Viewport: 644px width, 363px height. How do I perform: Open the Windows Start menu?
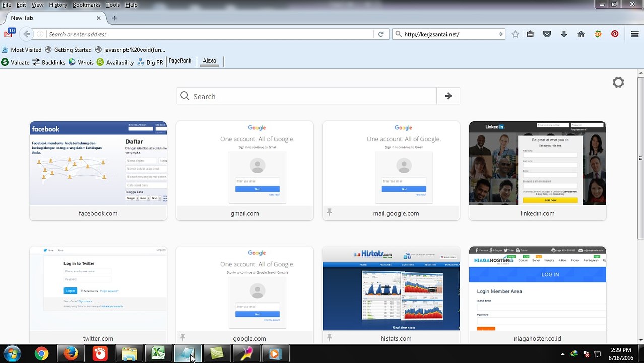(x=12, y=354)
